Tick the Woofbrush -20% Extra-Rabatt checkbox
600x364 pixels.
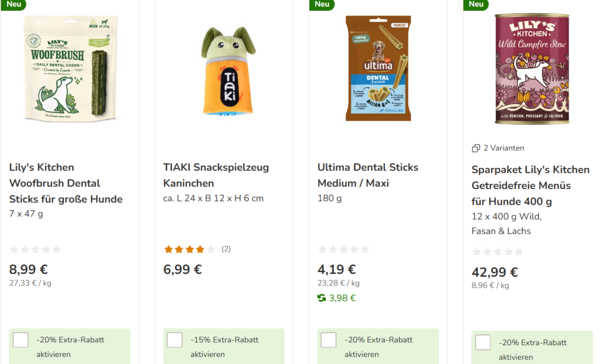(21, 340)
